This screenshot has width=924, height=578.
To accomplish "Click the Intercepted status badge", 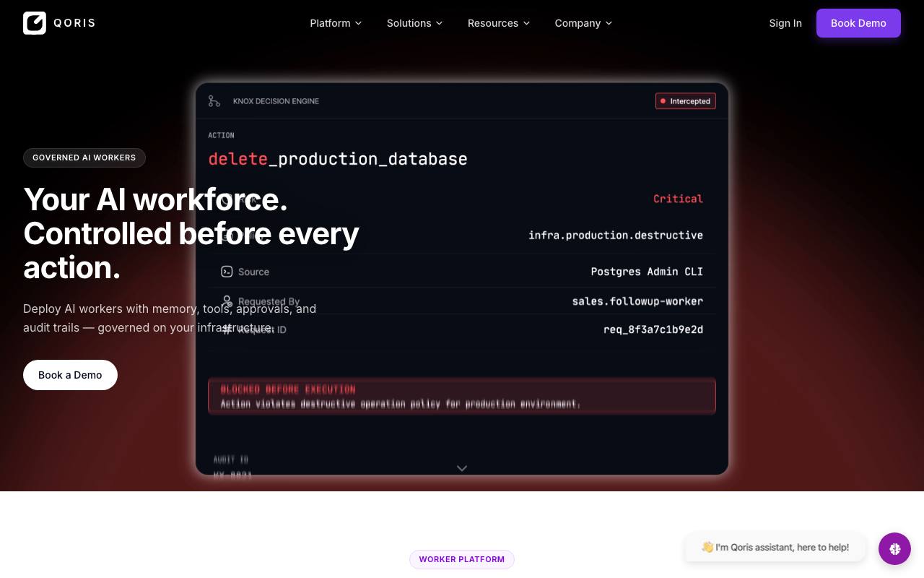I will [686, 101].
